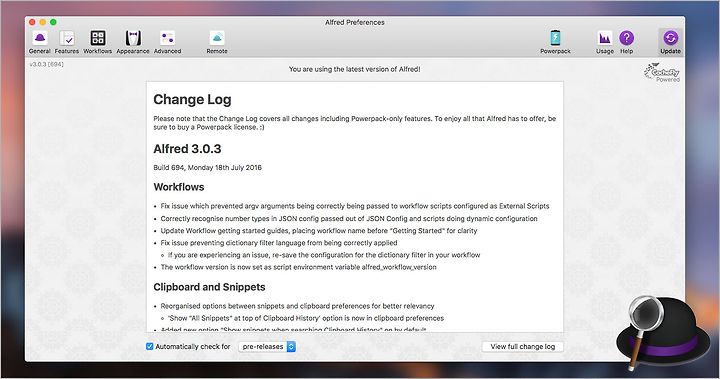This screenshot has height=379, width=720.
Task: Click 'Show All Snippets at top' sub-entry
Action: [306, 318]
